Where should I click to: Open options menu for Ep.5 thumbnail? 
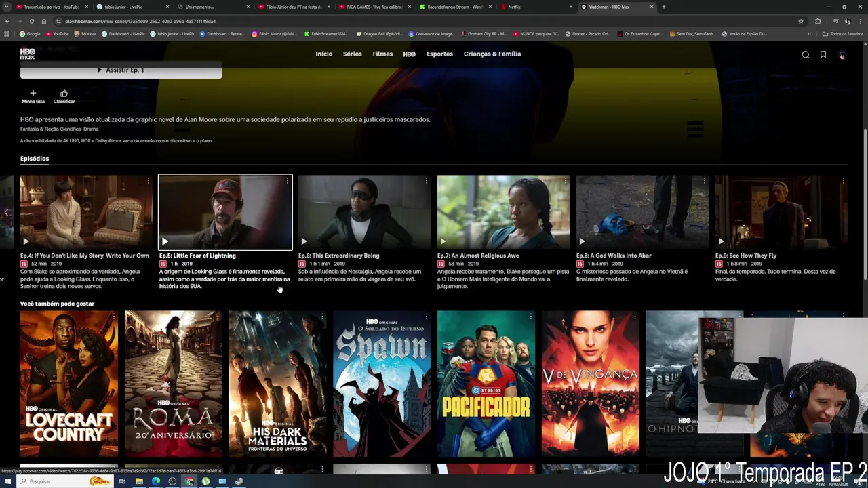coord(288,181)
